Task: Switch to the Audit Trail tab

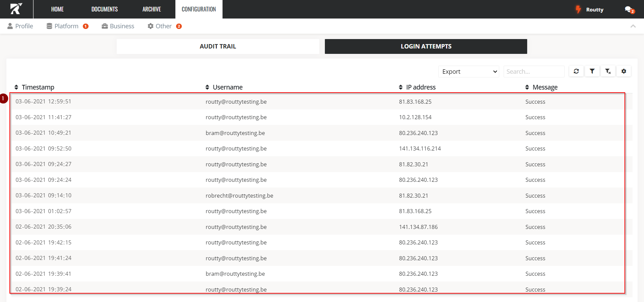Action: [x=218, y=46]
